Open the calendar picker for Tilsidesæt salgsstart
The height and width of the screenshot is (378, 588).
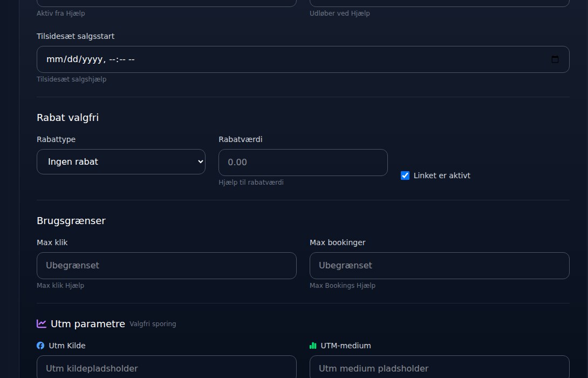click(555, 59)
